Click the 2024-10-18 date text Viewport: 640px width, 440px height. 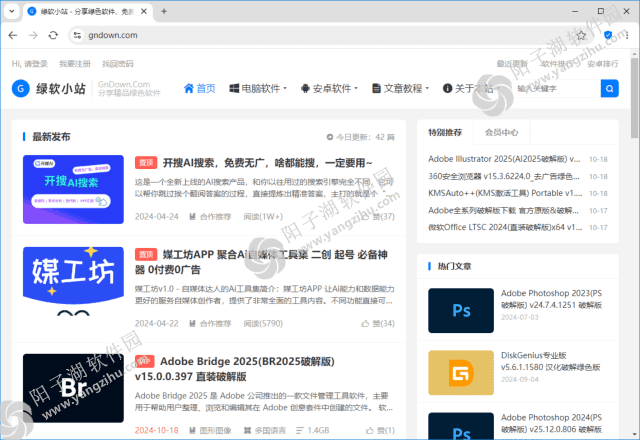pyautogui.click(x=157, y=431)
